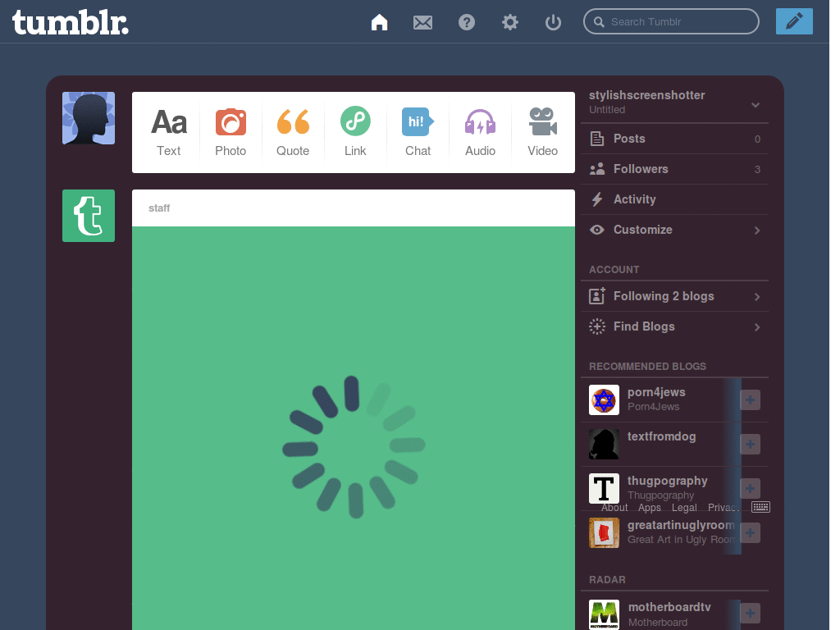Open Find Blogs
The height and width of the screenshot is (630, 840).
(674, 326)
